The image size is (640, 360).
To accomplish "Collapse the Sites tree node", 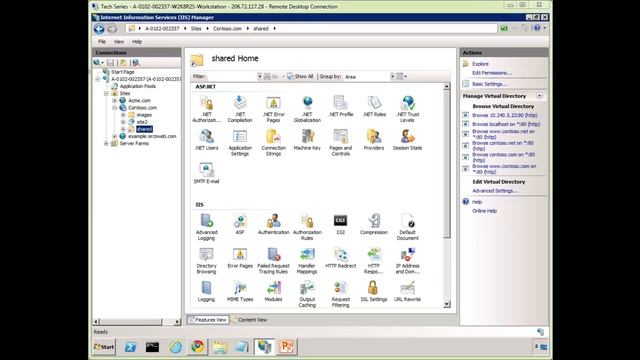I will (107, 93).
